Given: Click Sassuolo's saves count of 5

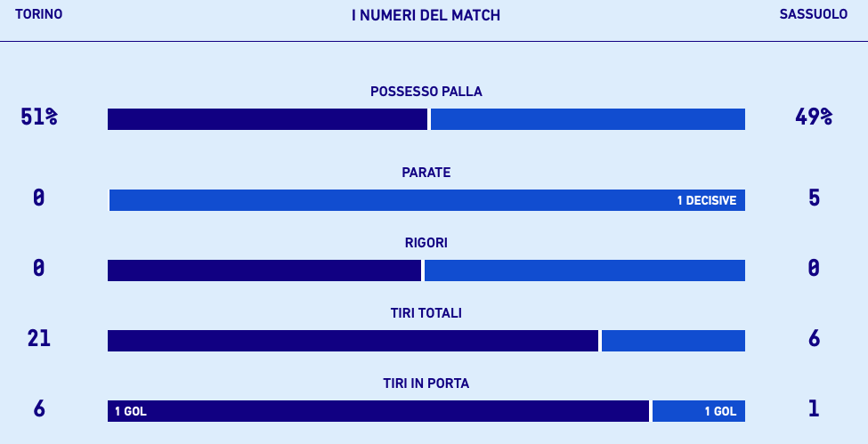Looking at the screenshot, I should 814,198.
